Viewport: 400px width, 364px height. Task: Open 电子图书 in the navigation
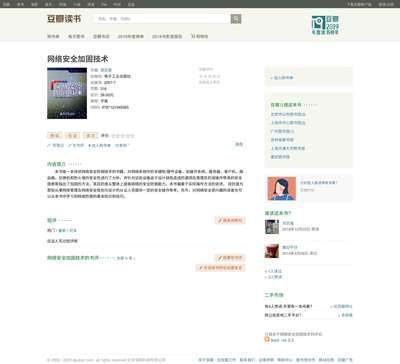76,36
